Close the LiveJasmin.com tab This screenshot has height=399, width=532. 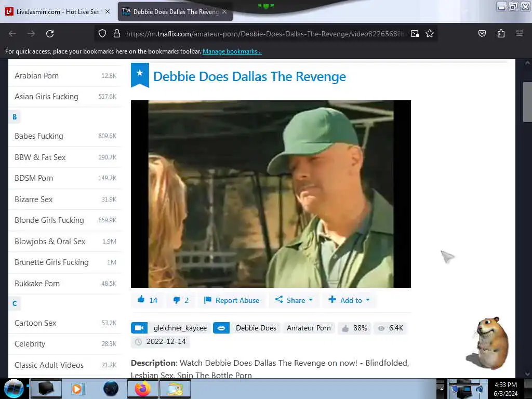click(x=108, y=11)
